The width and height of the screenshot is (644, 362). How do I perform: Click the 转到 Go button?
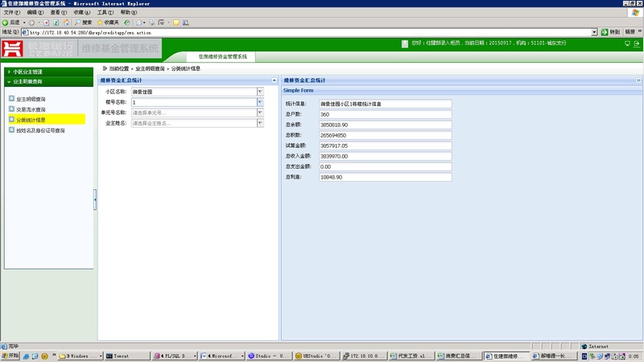610,32
